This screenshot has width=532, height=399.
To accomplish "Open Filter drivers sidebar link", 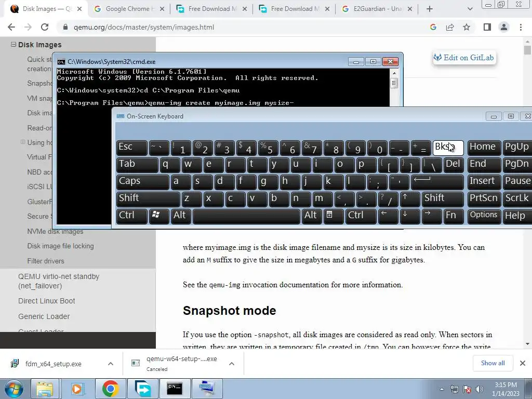I will [x=46, y=261].
